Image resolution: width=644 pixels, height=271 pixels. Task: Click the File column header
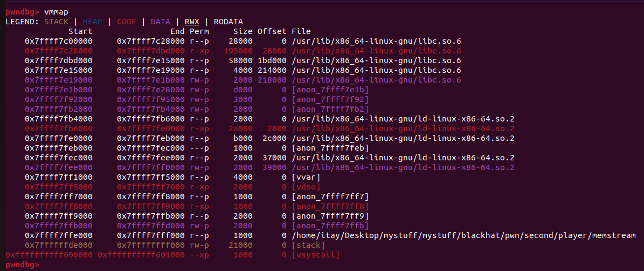coord(301,31)
